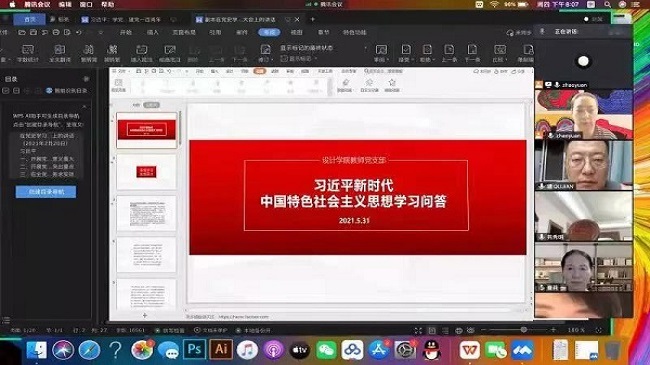Open Tencent Meeting from the Dock
Screen dimensions: 650x365
coord(522,350)
